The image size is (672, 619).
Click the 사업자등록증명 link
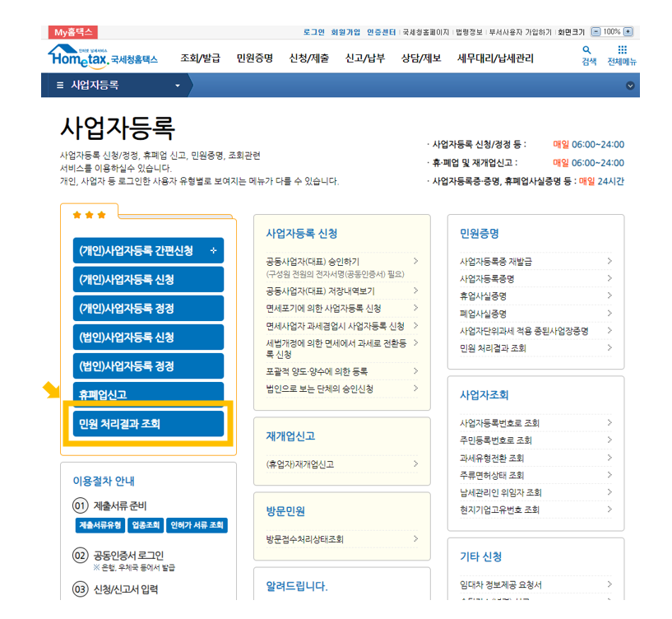click(x=487, y=279)
